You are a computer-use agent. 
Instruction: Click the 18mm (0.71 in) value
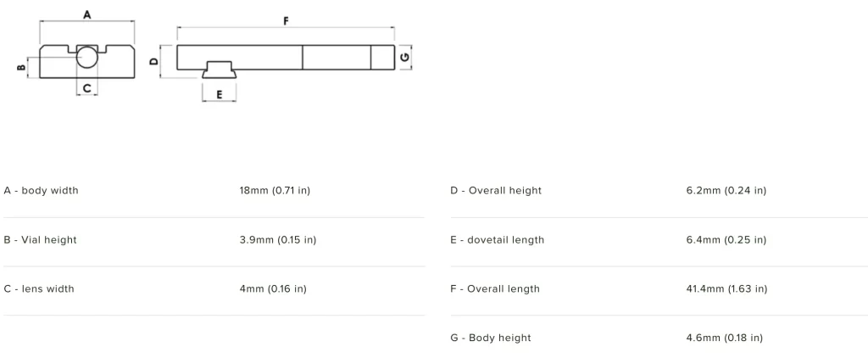[x=275, y=191]
